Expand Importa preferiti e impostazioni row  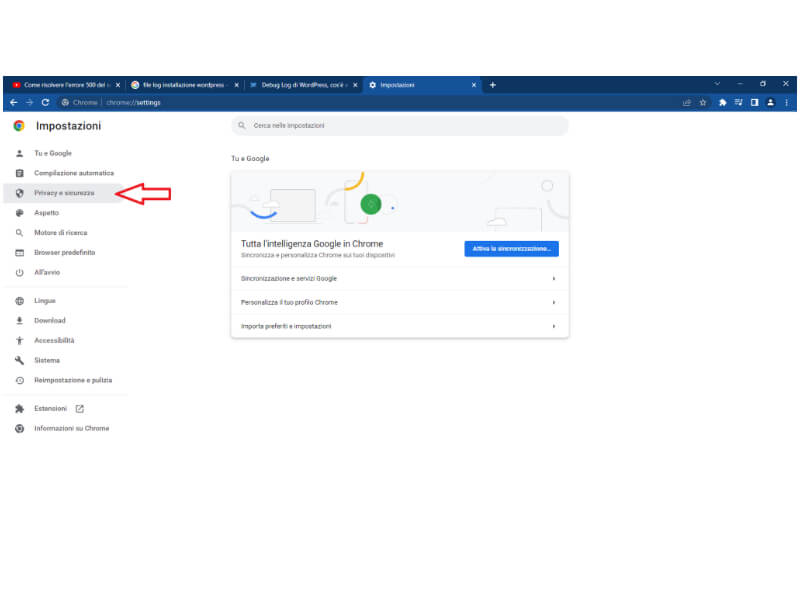[399, 326]
